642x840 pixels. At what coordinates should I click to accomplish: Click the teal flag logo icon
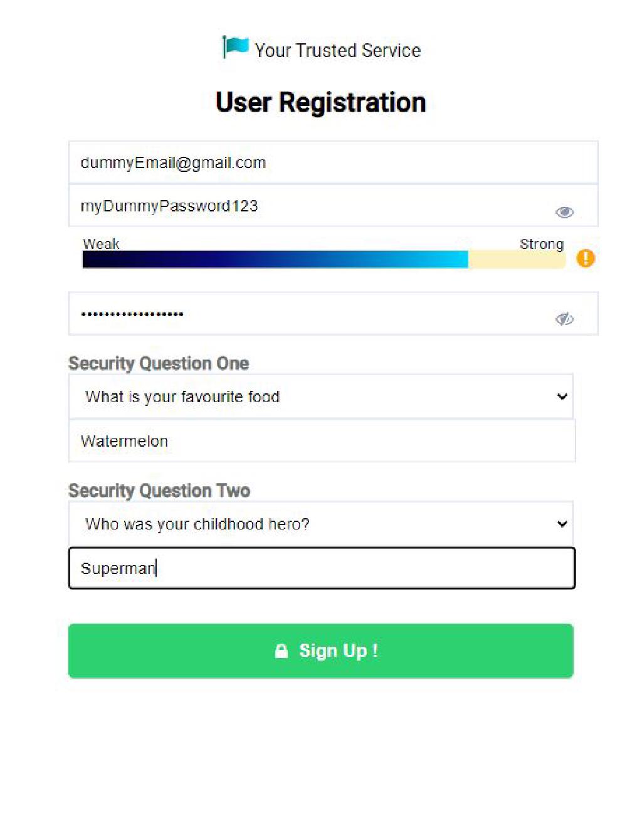click(235, 47)
